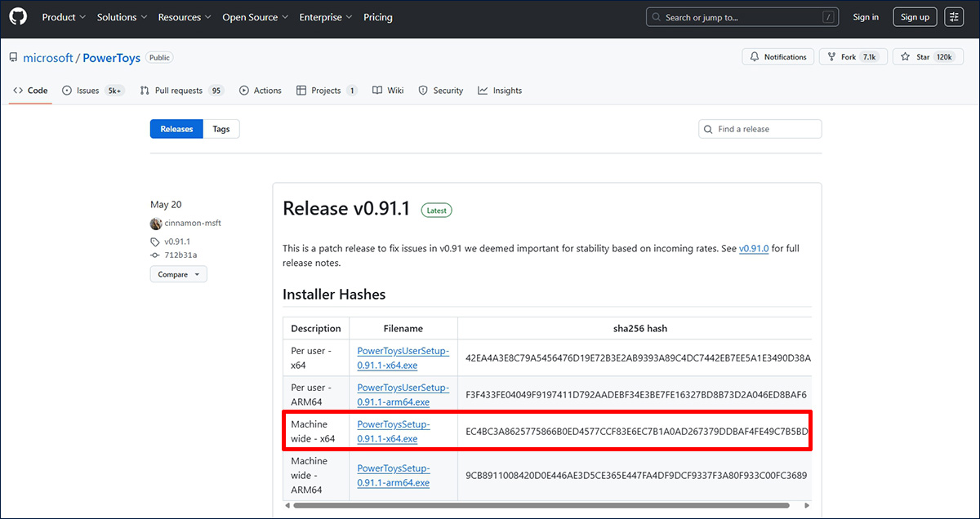The image size is (980, 519).
Task: Click the hash starting with 9CB89110
Action: click(636, 475)
